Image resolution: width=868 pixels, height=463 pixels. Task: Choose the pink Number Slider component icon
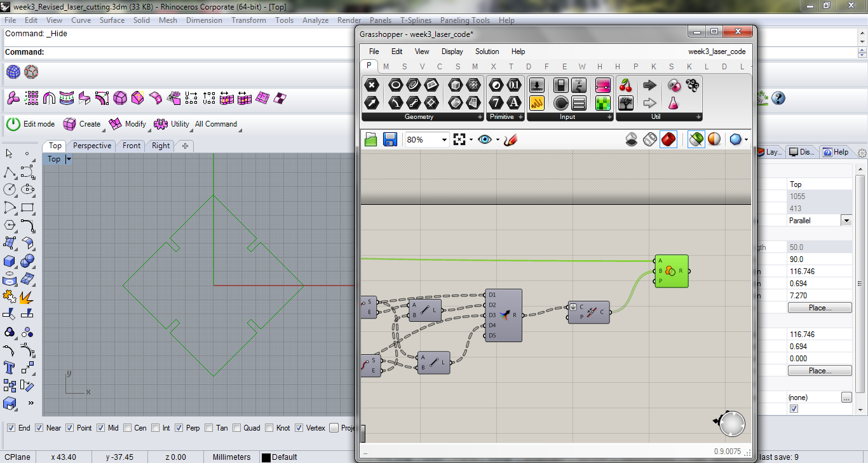point(603,85)
